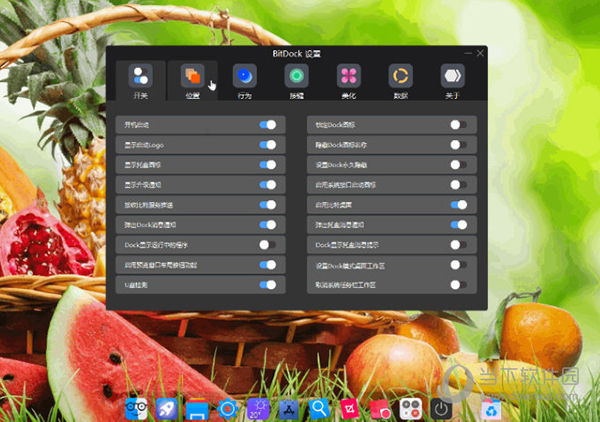Switch to the 位置 tab
Image resolution: width=600 pixels, height=422 pixels.
pos(193,81)
